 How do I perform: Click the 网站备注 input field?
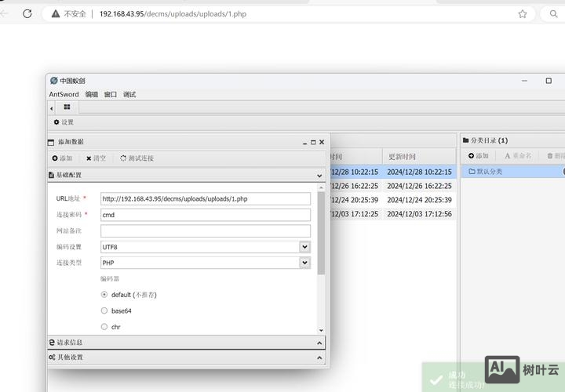coord(206,230)
